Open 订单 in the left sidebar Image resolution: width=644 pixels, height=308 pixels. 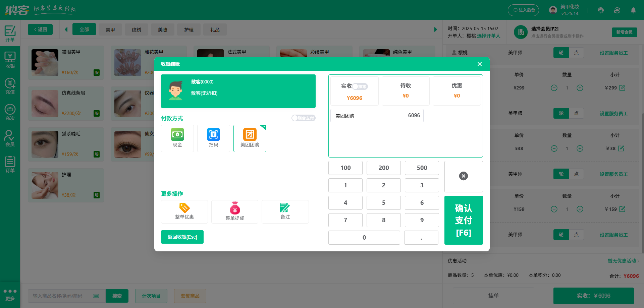[x=10, y=165]
